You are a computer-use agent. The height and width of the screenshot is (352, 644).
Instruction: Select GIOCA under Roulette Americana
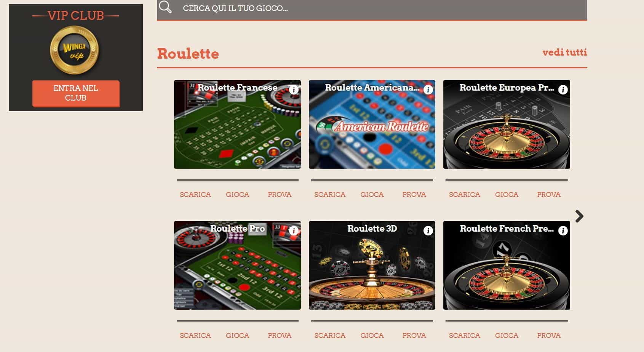point(372,194)
